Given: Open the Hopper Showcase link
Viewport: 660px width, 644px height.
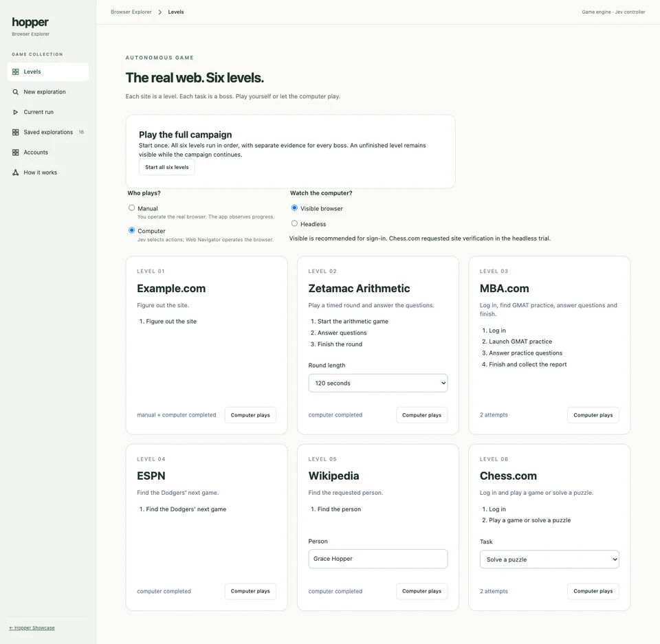Looking at the screenshot, I should pyautogui.click(x=32, y=628).
